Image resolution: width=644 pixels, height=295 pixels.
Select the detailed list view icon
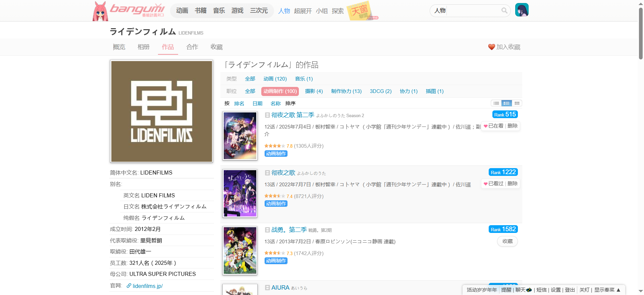click(x=506, y=103)
